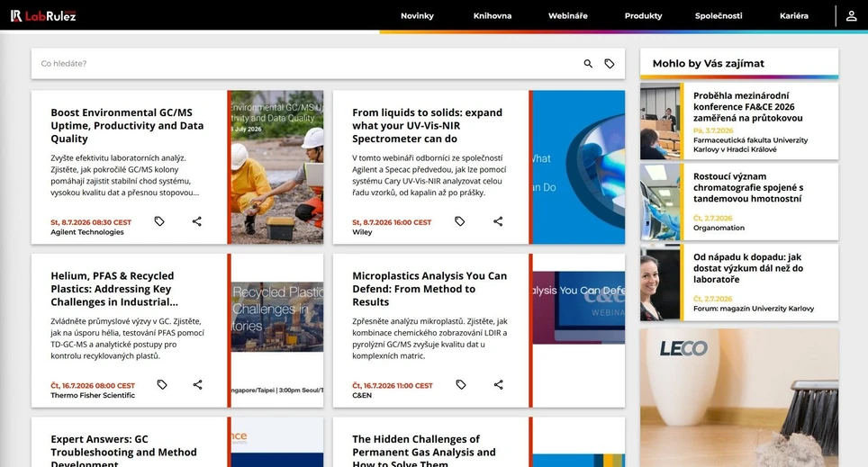The height and width of the screenshot is (467, 868).
Task: Click blue thumbnail of UV-Vis-NIR webinar
Action: (578, 167)
